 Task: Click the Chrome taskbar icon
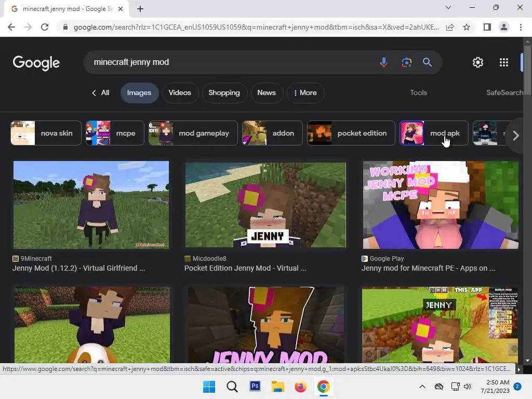pos(323,387)
